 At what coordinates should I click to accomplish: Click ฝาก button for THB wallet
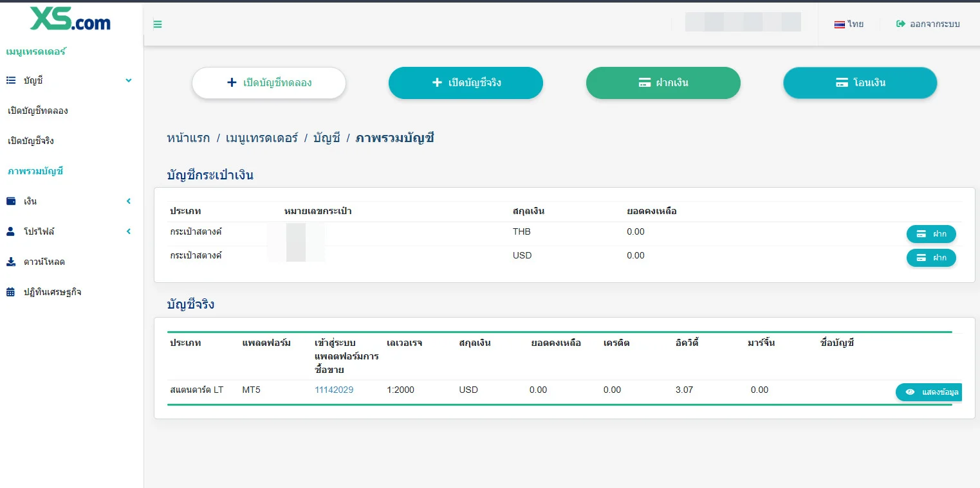point(931,234)
